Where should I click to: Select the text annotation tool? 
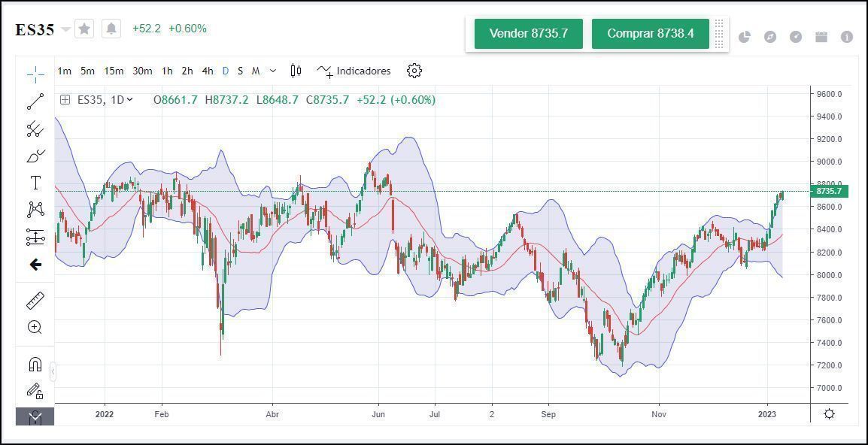tap(34, 182)
